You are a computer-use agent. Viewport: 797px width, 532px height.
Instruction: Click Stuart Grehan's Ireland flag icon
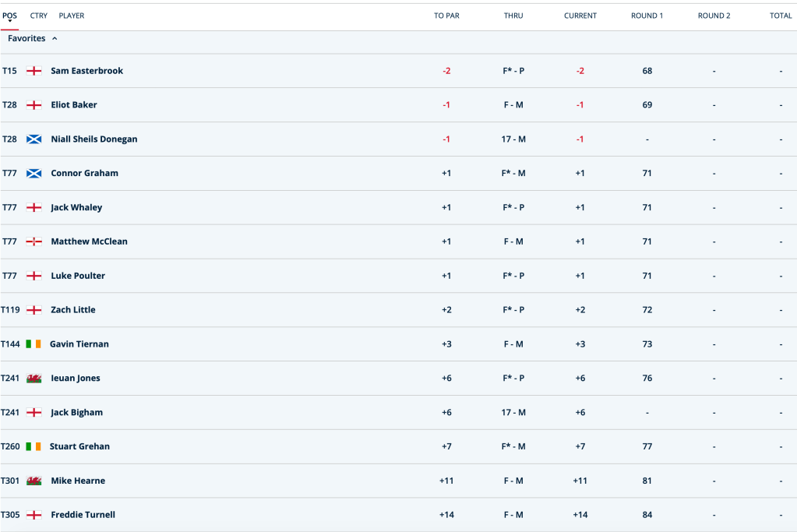(x=34, y=446)
